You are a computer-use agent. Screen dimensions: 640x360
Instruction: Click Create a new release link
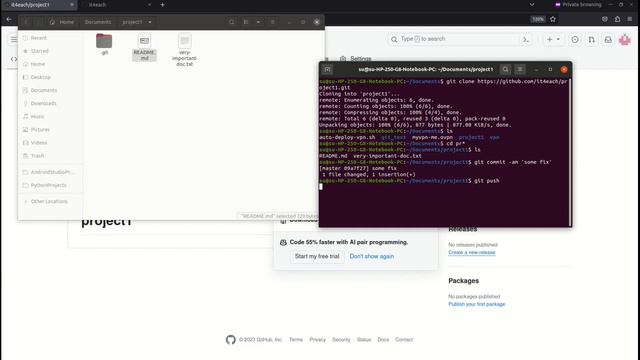point(471,253)
